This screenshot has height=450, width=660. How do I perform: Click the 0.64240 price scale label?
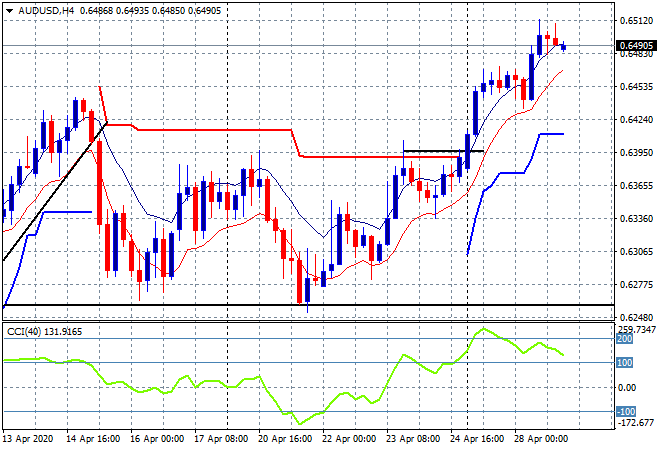(636, 120)
